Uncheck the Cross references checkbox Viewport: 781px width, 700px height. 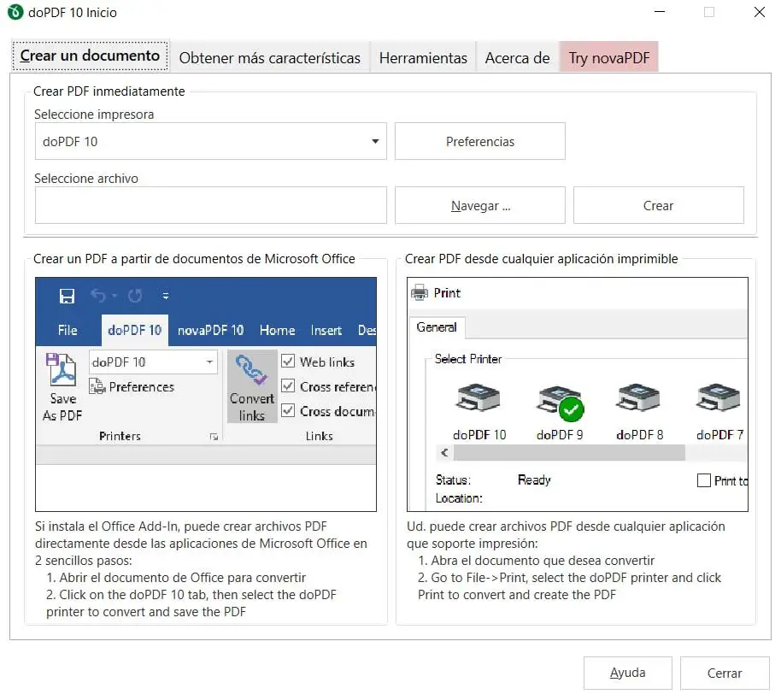click(288, 386)
